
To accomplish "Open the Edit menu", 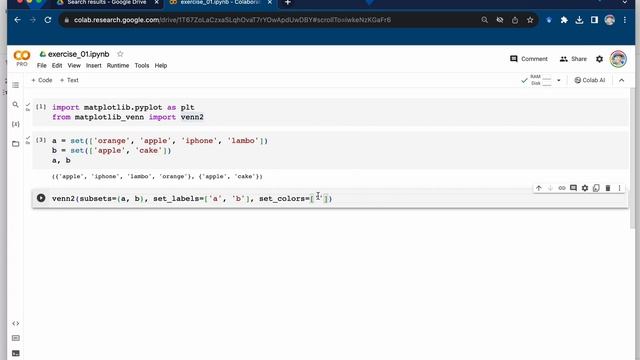I will 57,65.
